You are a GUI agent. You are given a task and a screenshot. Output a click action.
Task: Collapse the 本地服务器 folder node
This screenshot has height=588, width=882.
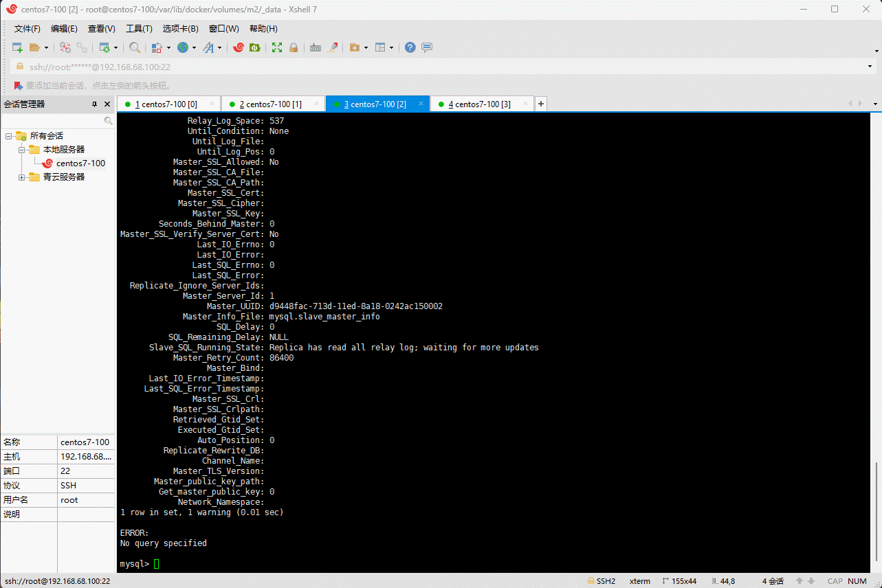22,150
